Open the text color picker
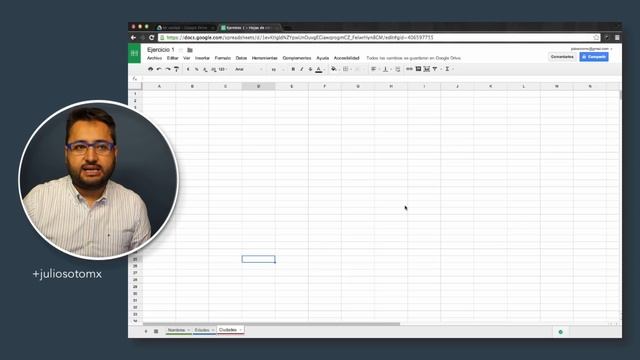Viewport: 640px width, 360px height. 319,69
